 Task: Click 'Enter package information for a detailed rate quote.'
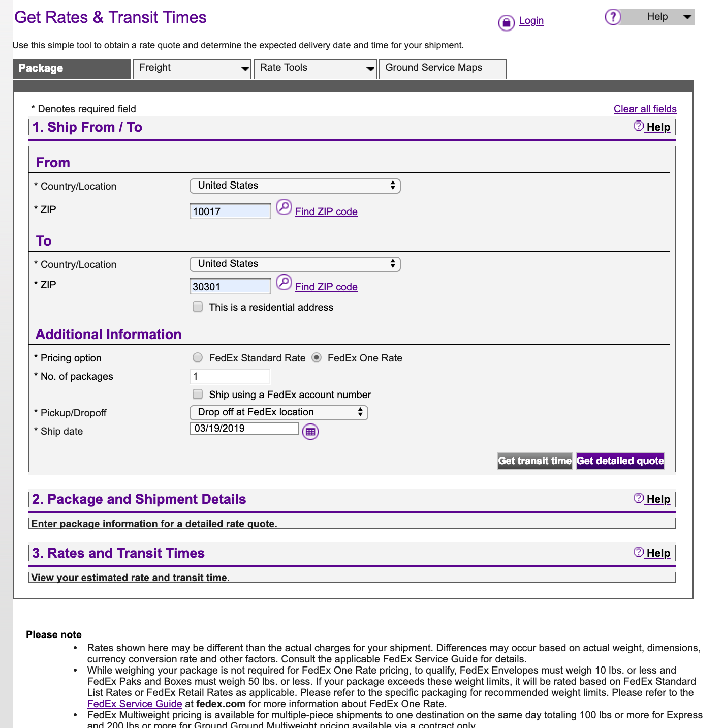click(154, 524)
